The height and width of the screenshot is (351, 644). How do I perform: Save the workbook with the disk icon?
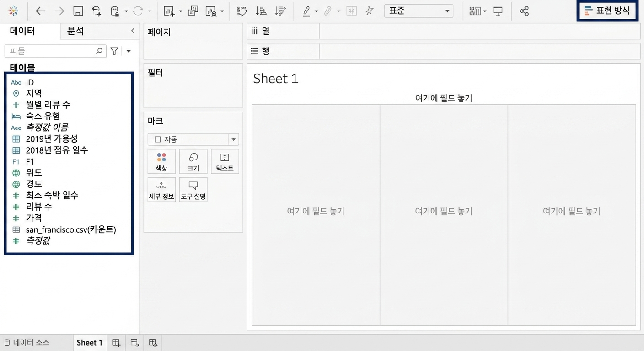pos(78,11)
